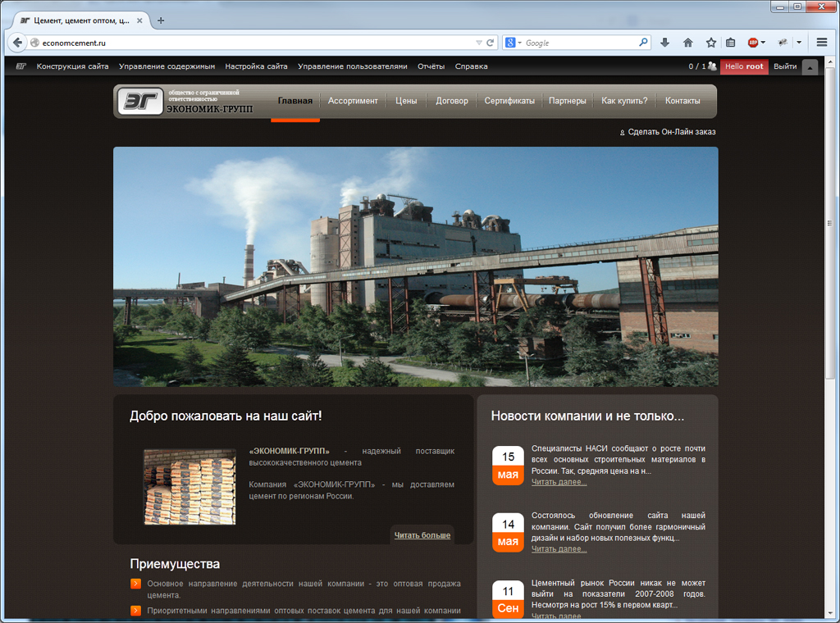Open a new tab with plus button
The image size is (840, 623).
[160, 20]
